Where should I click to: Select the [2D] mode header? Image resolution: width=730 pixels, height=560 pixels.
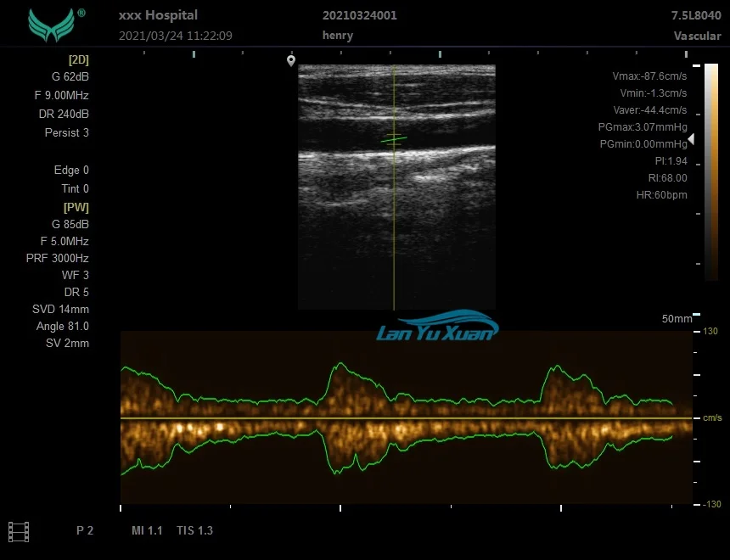point(78,59)
